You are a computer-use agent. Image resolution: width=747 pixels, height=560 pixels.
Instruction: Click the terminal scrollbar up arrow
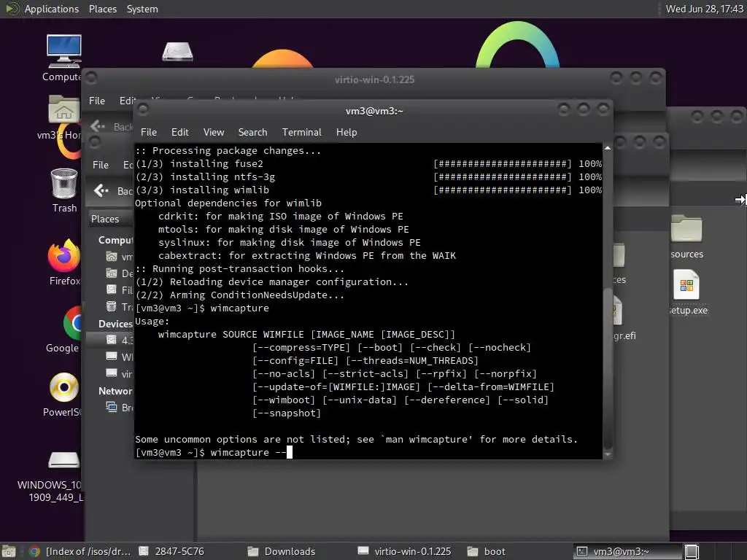click(608, 148)
